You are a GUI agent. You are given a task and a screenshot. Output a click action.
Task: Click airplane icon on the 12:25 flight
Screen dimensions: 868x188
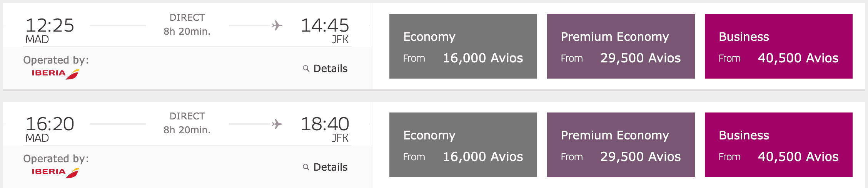[x=277, y=25]
